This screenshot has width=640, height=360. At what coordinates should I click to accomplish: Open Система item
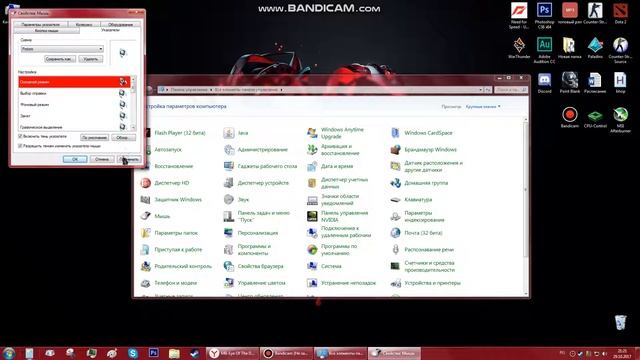coord(324,267)
